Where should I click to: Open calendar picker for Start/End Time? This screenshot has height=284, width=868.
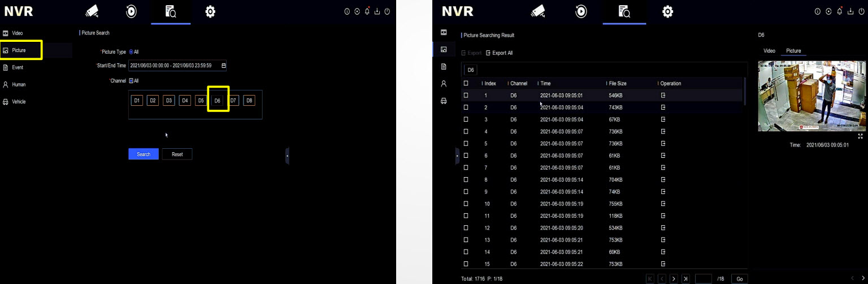[223, 66]
